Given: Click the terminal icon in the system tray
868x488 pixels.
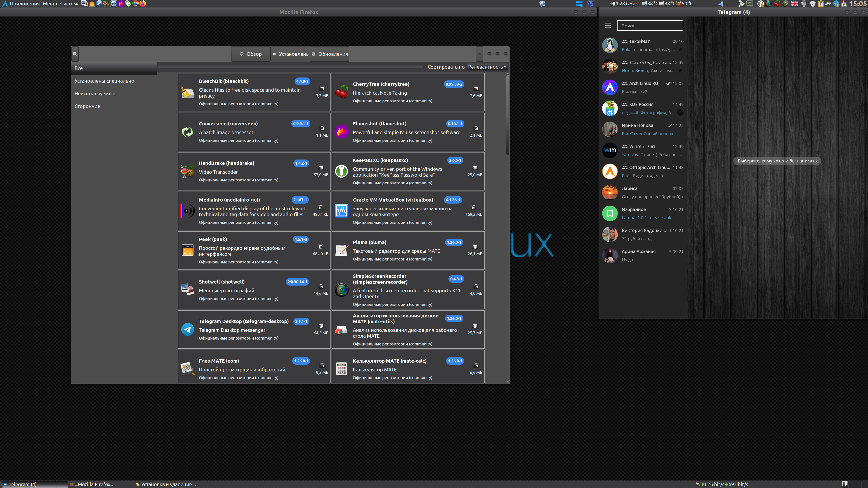Looking at the screenshot, I should (x=750, y=4).
